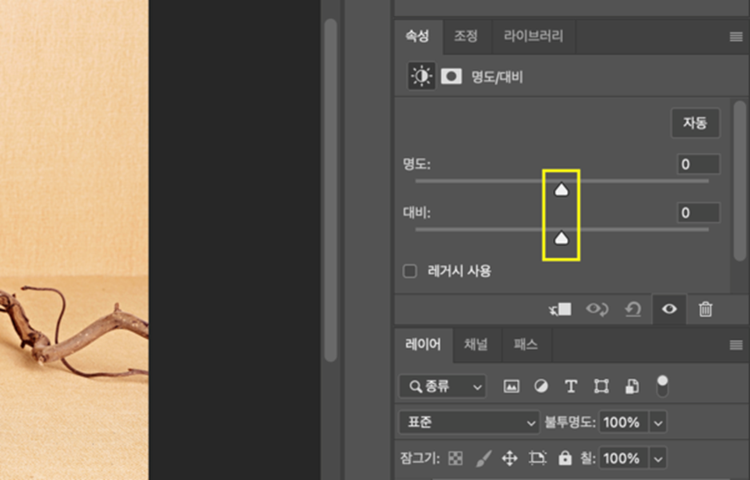
Task: Open Layers panel menu icon
Action: [736, 345]
